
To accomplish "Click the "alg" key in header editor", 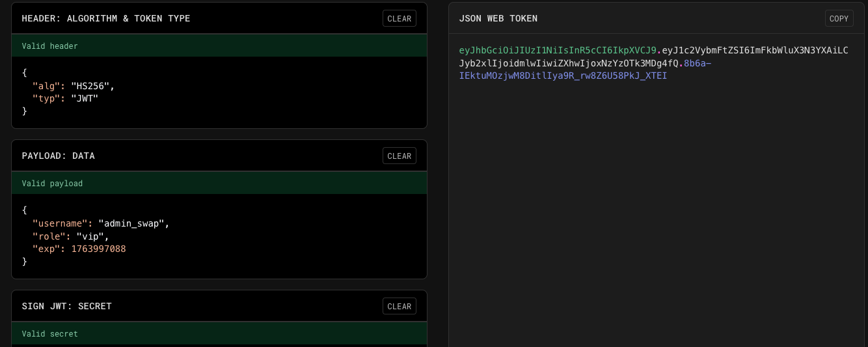I will 47,86.
